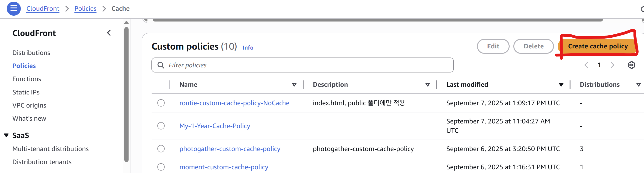
Task: Select routie-custom-cache-policy-NoCache radio button
Action: pos(161,103)
